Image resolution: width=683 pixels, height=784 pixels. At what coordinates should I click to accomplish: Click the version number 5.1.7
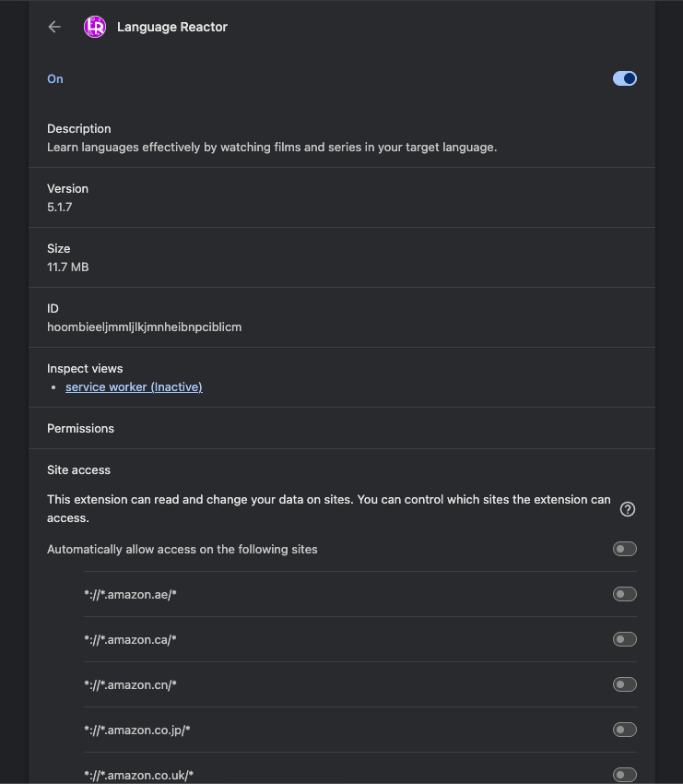59,208
